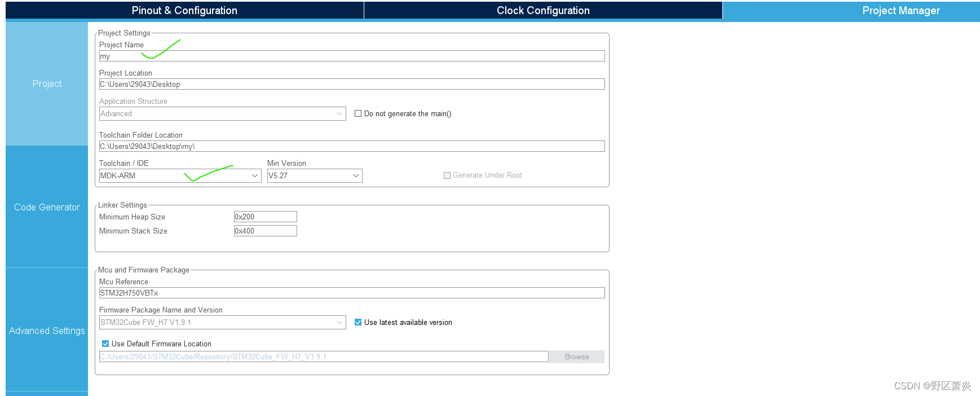This screenshot has height=396, width=980.
Task: Open the Project side section
Action: [x=47, y=83]
